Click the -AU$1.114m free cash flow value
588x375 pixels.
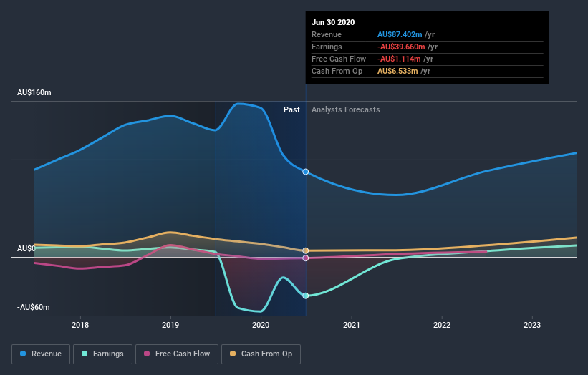tap(399, 59)
